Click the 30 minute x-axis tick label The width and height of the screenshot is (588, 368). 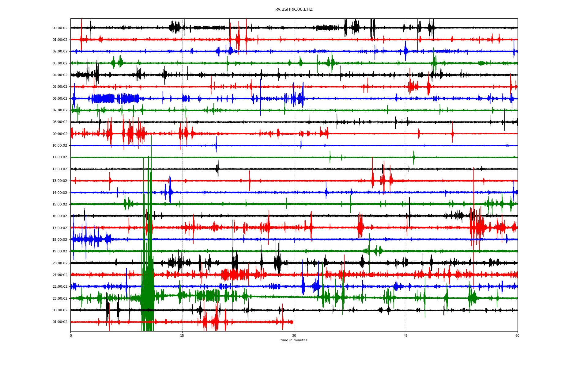coord(294,336)
